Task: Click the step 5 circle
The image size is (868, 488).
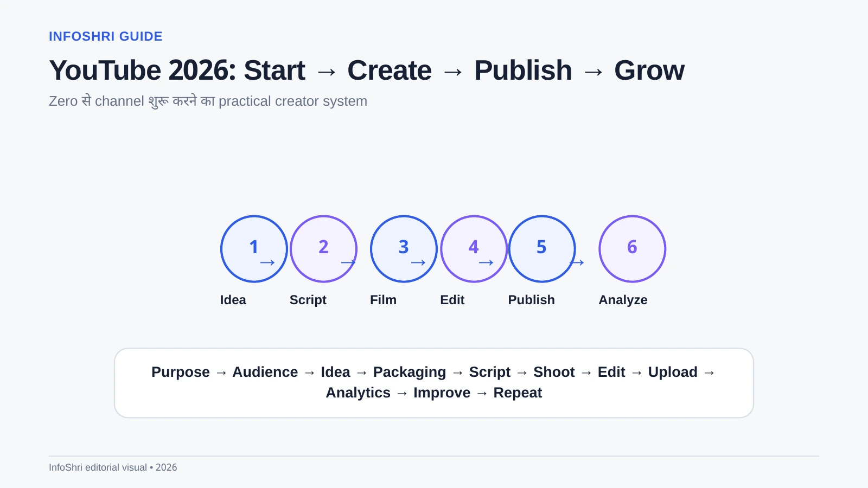Action: pyautogui.click(x=541, y=249)
